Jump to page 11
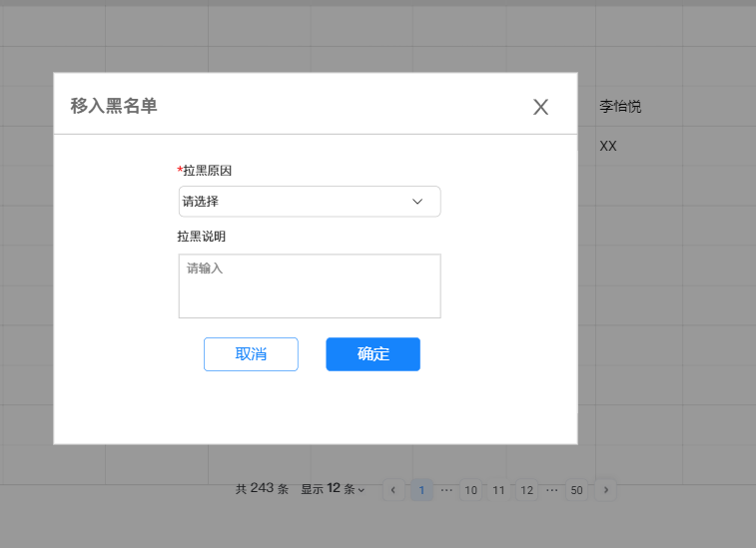The height and width of the screenshot is (548, 756). 498,490
